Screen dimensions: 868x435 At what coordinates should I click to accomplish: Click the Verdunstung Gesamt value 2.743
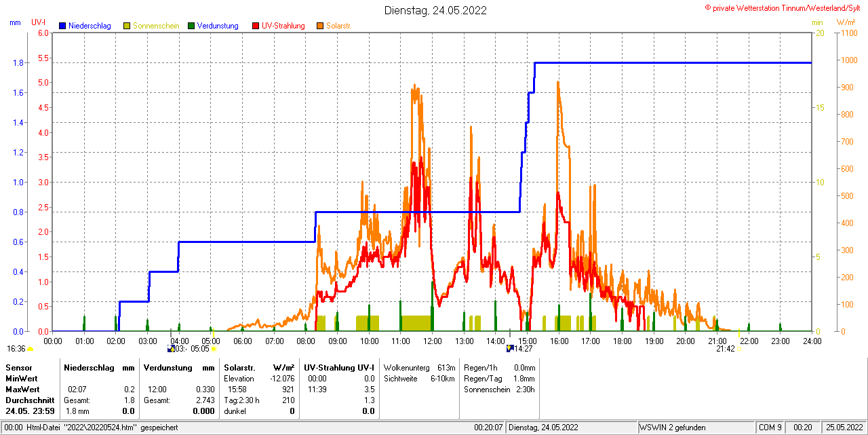point(205,400)
